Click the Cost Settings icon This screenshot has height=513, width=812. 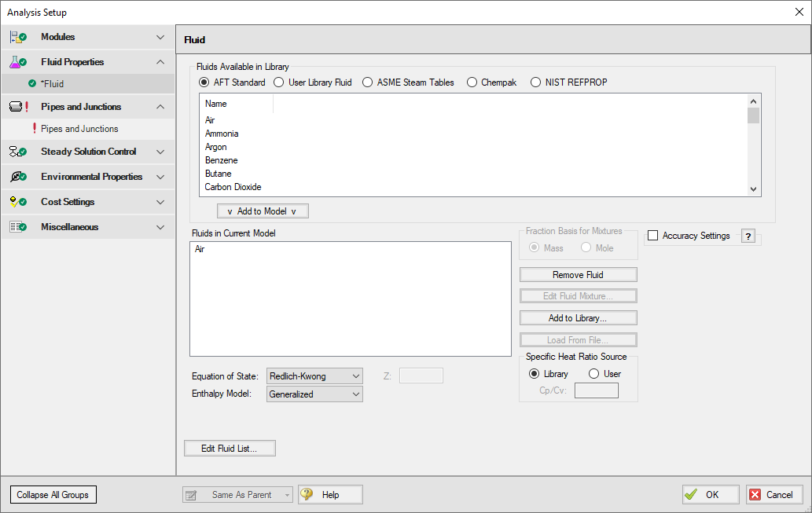18,202
